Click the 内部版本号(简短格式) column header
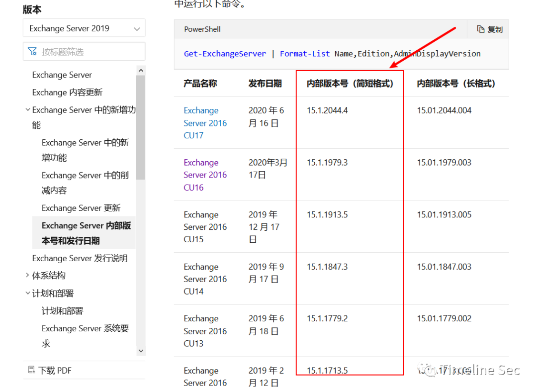The image size is (537, 392). coord(350,83)
